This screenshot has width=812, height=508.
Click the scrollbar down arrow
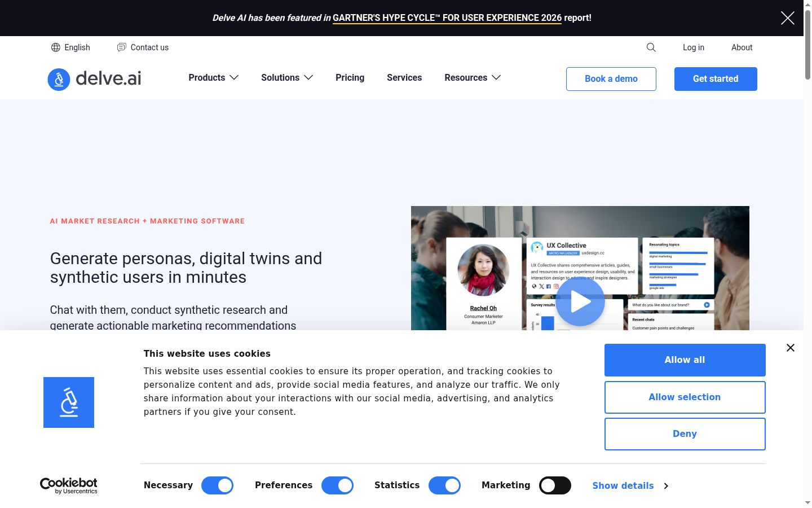coord(807,502)
